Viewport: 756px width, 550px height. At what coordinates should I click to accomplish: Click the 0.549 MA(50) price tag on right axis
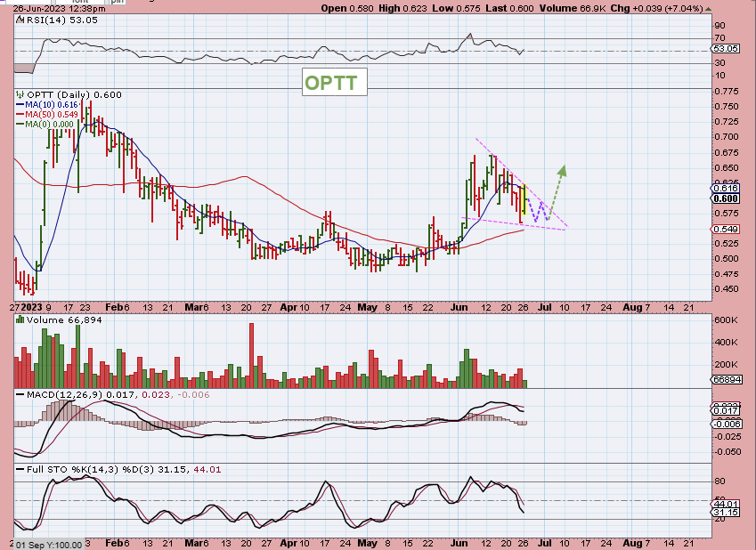tap(726, 229)
